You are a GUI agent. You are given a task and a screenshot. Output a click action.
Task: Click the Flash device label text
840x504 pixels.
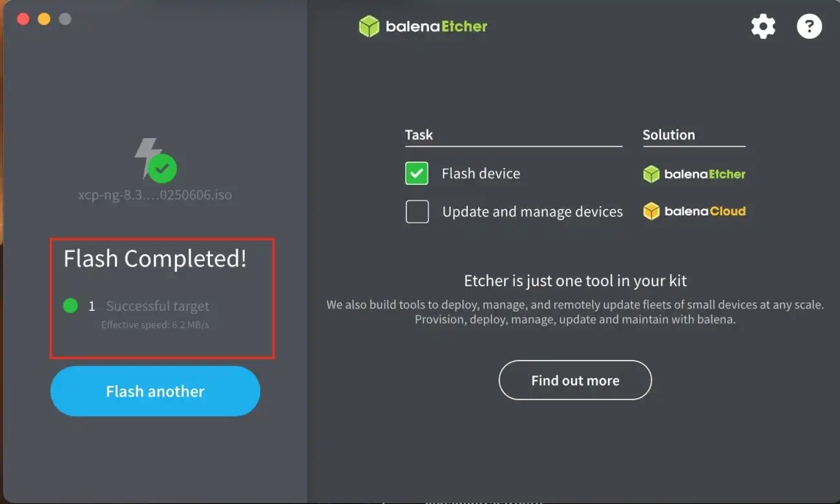(481, 173)
